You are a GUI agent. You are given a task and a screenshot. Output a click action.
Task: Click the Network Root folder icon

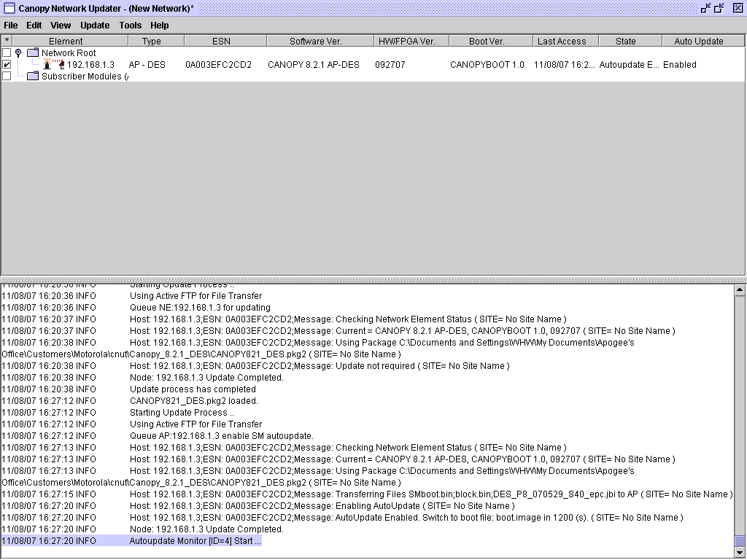[x=33, y=53]
